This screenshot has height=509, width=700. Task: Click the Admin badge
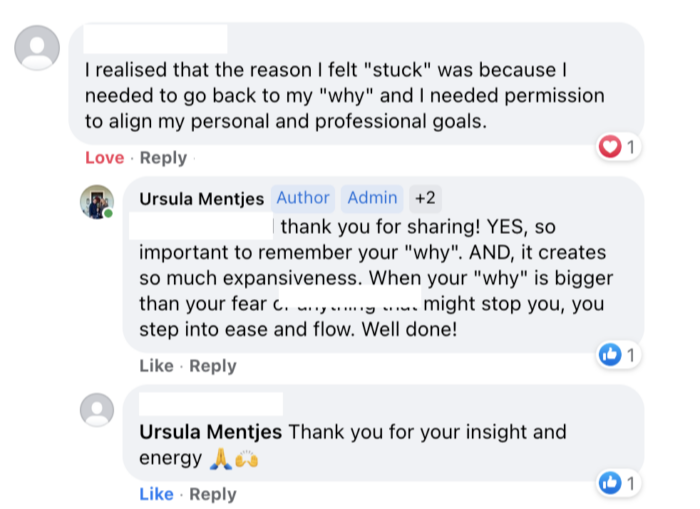(x=373, y=198)
